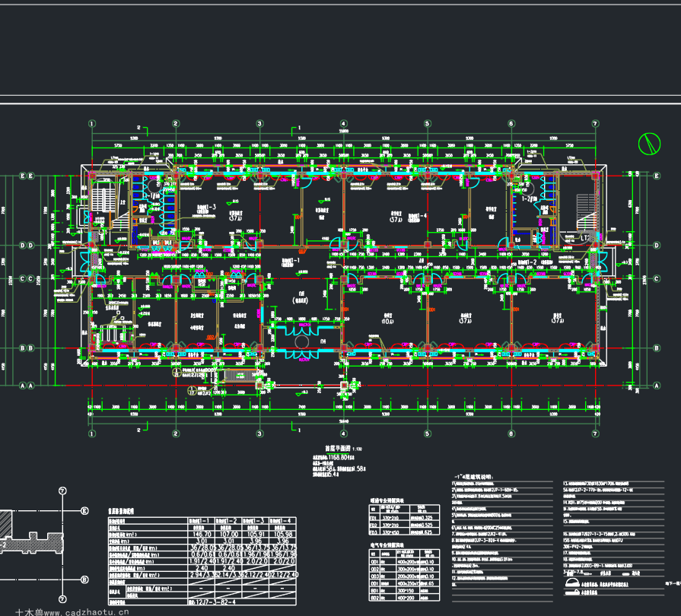Select grid bubble 2 above the plan
Screen dimensions: 681x616
point(176,124)
